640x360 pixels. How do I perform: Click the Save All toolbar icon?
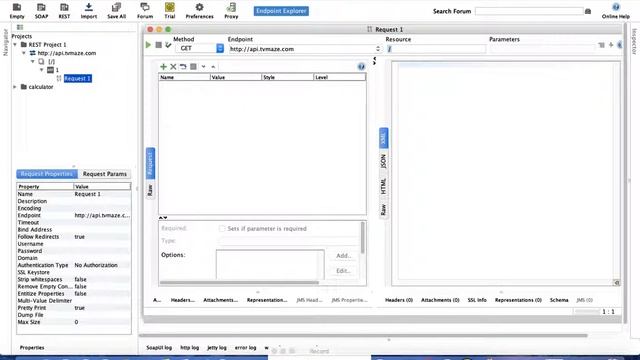click(116, 11)
